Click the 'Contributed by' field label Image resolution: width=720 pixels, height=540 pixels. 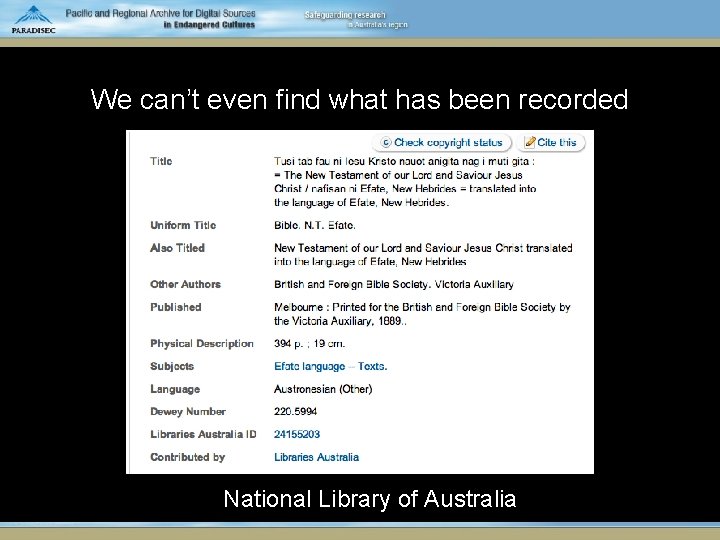click(188, 457)
